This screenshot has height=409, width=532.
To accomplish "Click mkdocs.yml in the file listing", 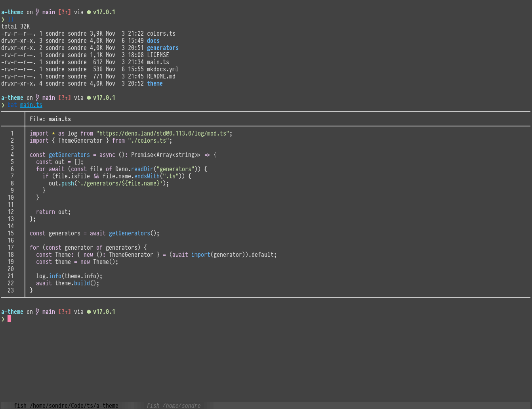I will coord(162,69).
